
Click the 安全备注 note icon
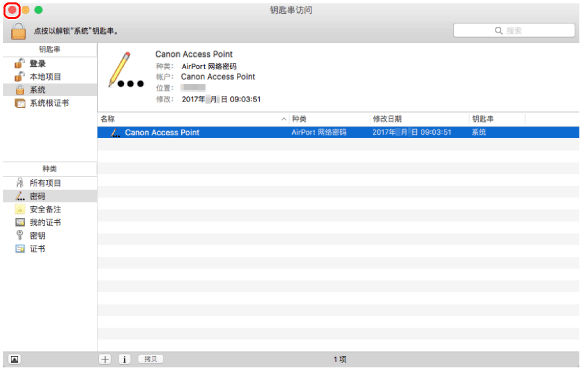(x=20, y=209)
